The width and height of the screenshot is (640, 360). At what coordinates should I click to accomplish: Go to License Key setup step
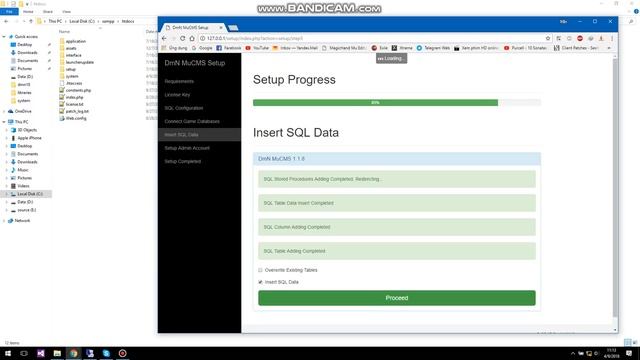177,95
